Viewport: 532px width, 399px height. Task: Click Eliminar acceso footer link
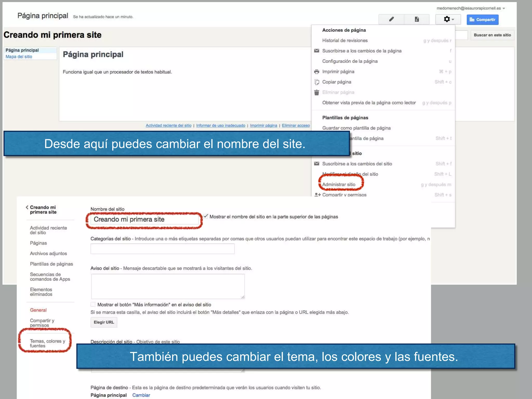296,125
